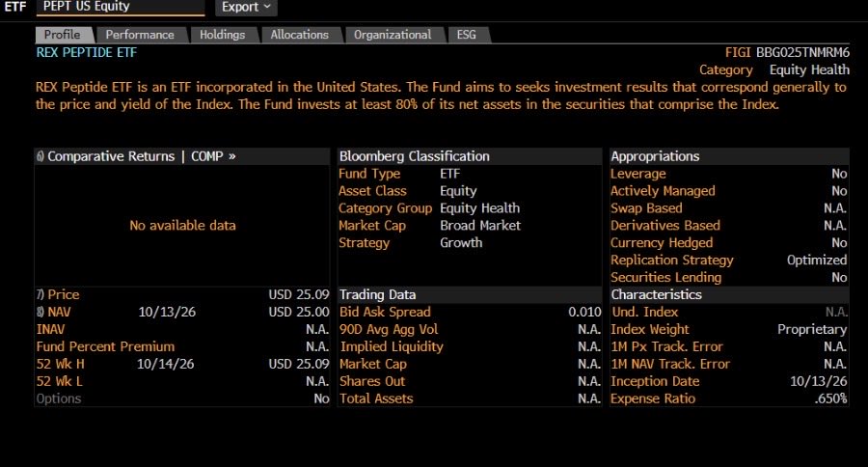The height and width of the screenshot is (467, 868).
Task: Open the Holdings tab
Action: [222, 35]
